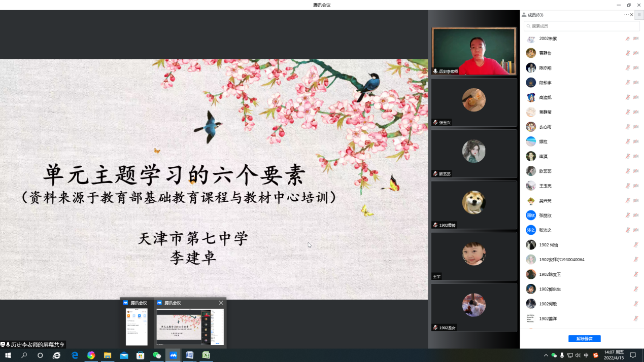
Task: Click the 解除静音 (unmute) button
Action: (x=584, y=339)
